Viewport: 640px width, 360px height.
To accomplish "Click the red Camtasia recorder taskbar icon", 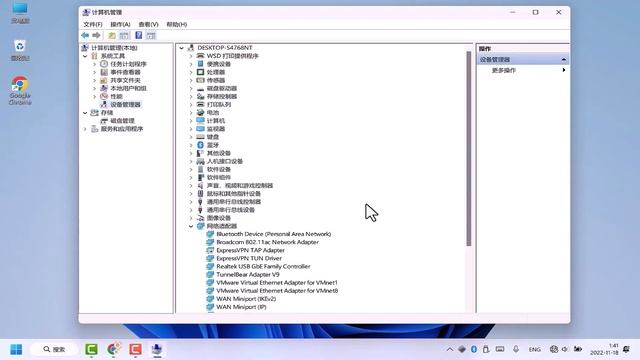I will coord(136,349).
